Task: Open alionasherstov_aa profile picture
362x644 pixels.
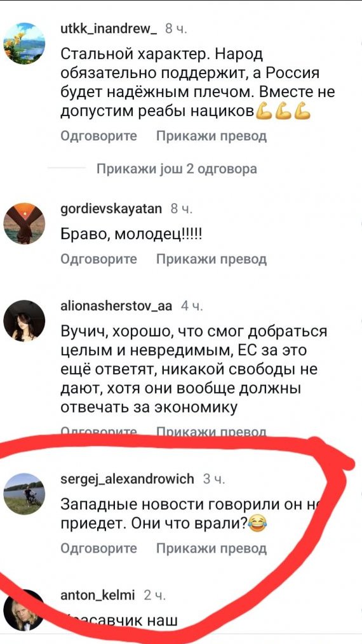Action: coord(24,321)
